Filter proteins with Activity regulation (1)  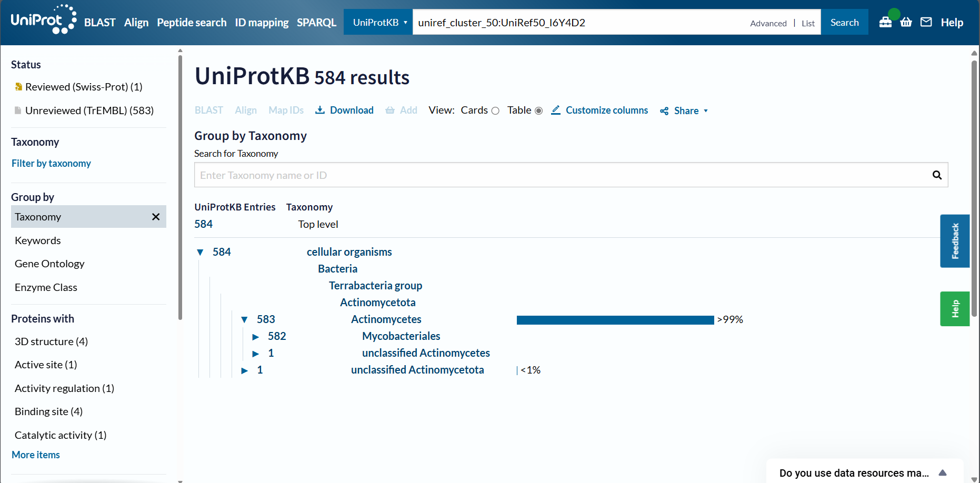click(64, 388)
